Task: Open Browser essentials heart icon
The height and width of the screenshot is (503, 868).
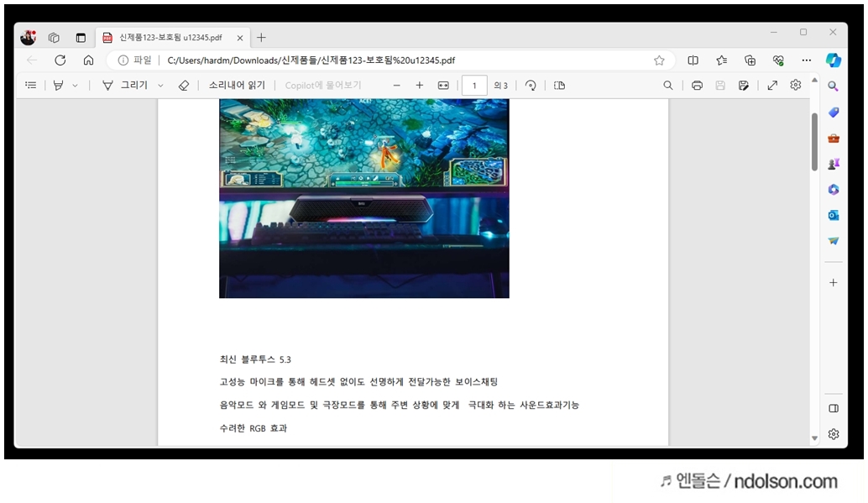Action: point(778,60)
